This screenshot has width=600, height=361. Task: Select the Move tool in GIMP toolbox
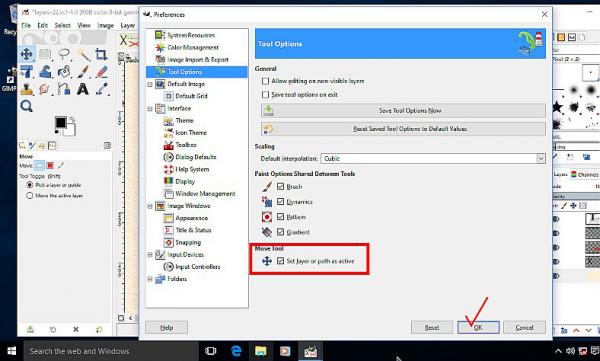(26, 54)
